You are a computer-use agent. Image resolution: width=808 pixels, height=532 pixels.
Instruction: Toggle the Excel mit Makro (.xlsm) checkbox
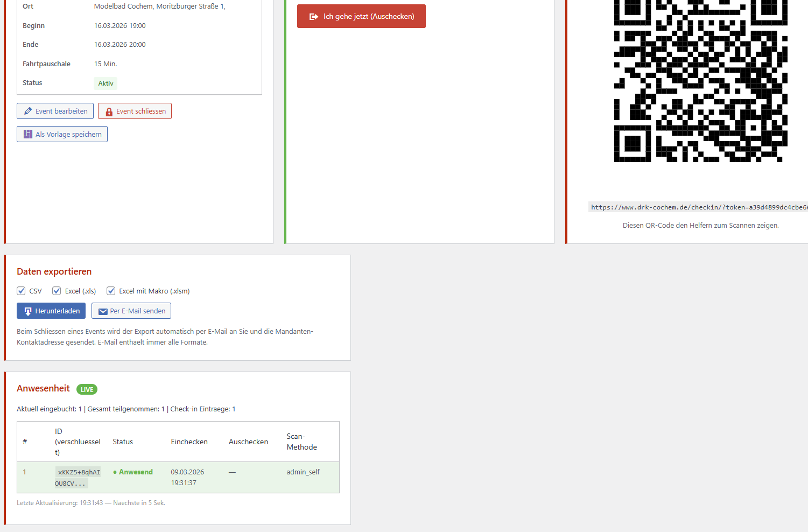pyautogui.click(x=111, y=291)
